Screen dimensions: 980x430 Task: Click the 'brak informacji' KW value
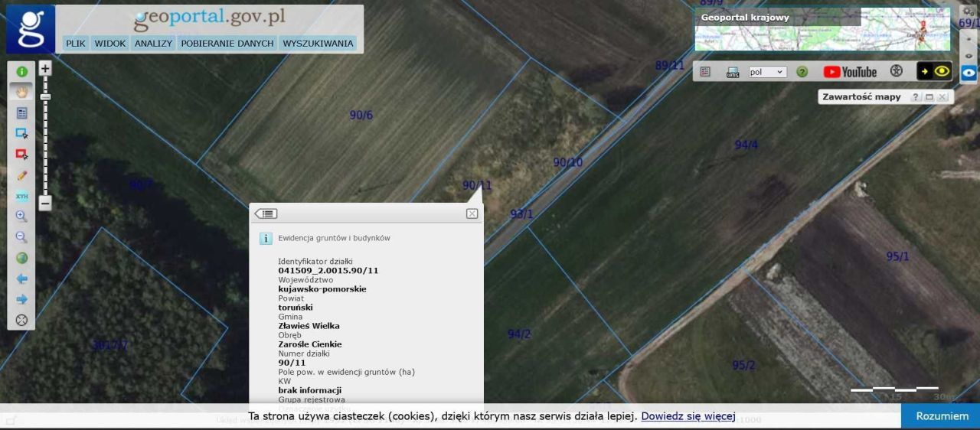pos(309,390)
